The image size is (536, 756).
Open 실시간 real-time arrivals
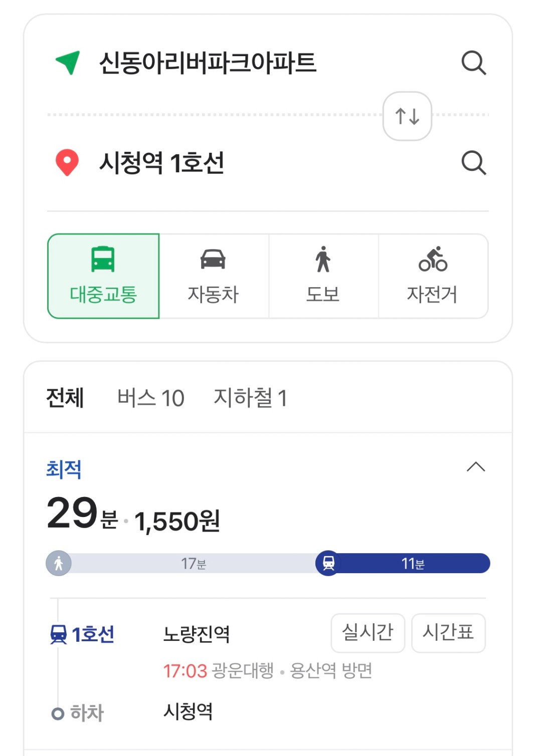[368, 633]
